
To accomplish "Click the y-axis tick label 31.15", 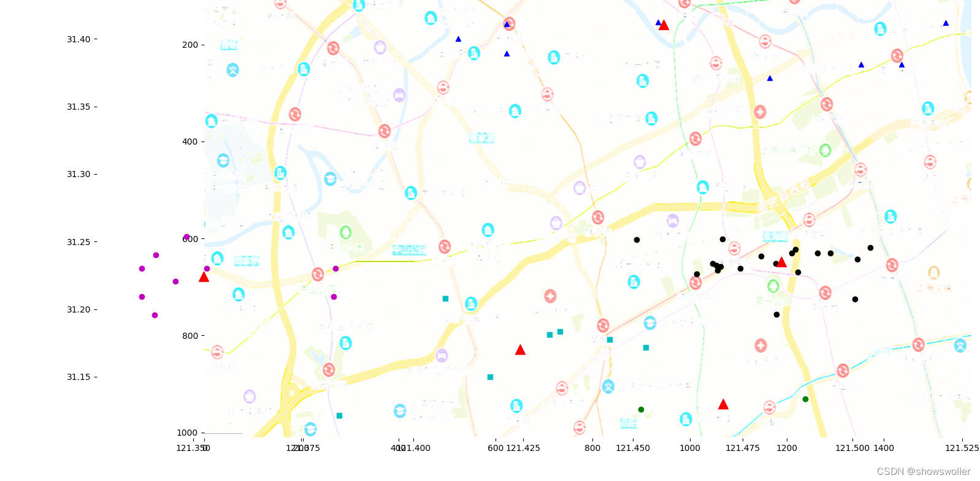I will pyautogui.click(x=78, y=377).
